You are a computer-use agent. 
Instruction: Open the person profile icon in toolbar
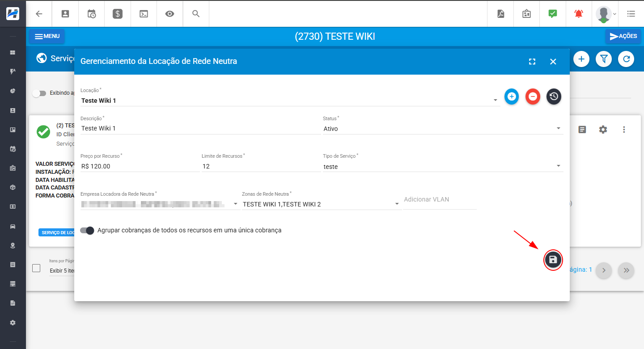tap(65, 14)
